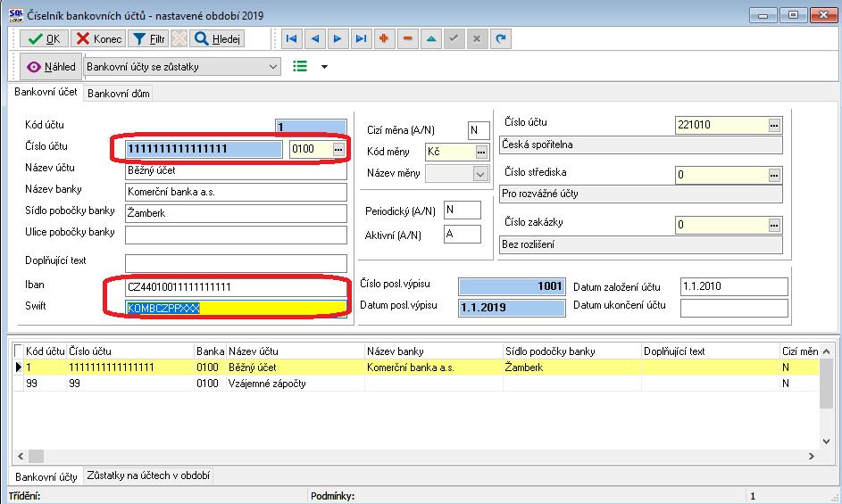Click the disabled clear-filter icon next to Filtr
This screenshot has height=504, width=842.
coord(179,38)
